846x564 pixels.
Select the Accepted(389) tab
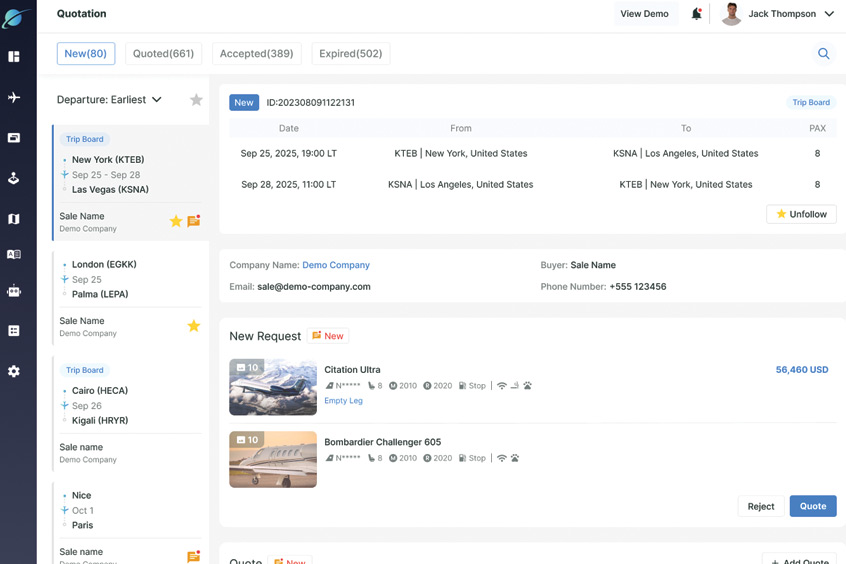(257, 54)
